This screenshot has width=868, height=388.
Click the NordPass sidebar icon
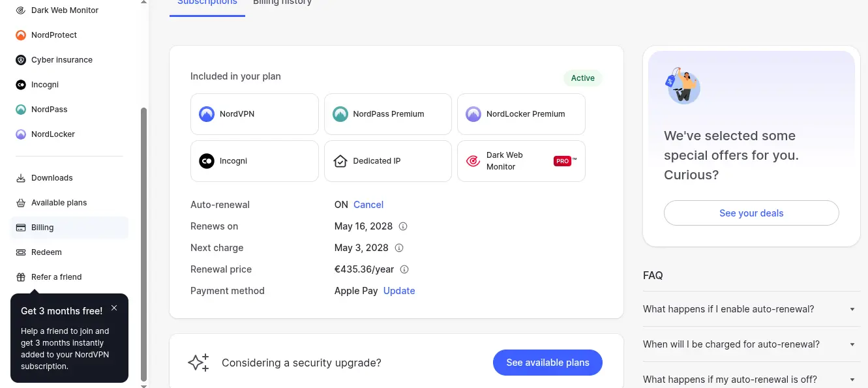coord(20,110)
